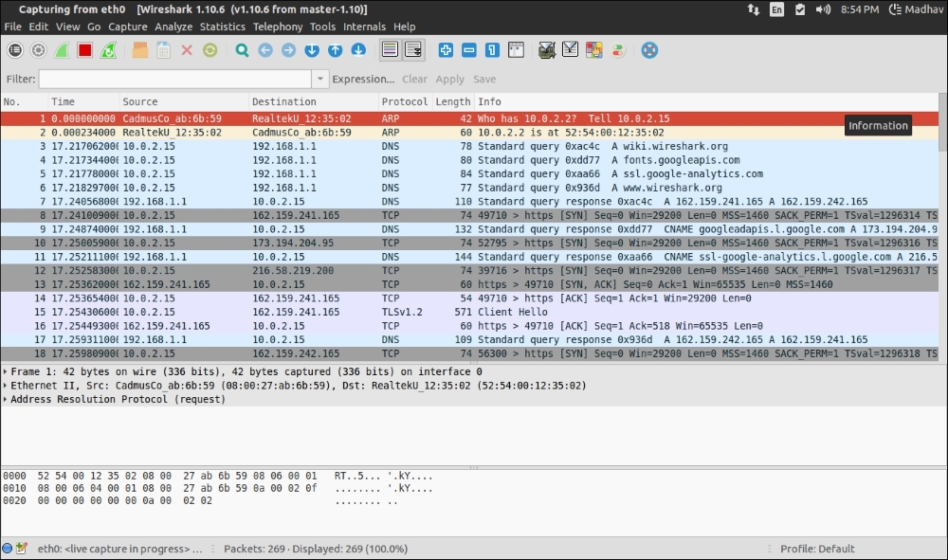948x560 pixels.
Task: Go back in packet history
Action: [x=264, y=50]
